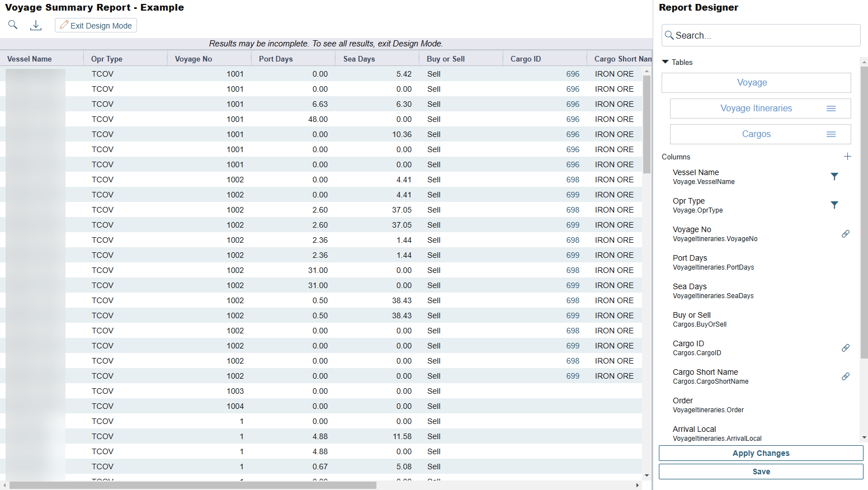Image resolution: width=868 pixels, height=490 pixels.
Task: Click link icon beside Cargo ID column
Action: click(x=845, y=348)
